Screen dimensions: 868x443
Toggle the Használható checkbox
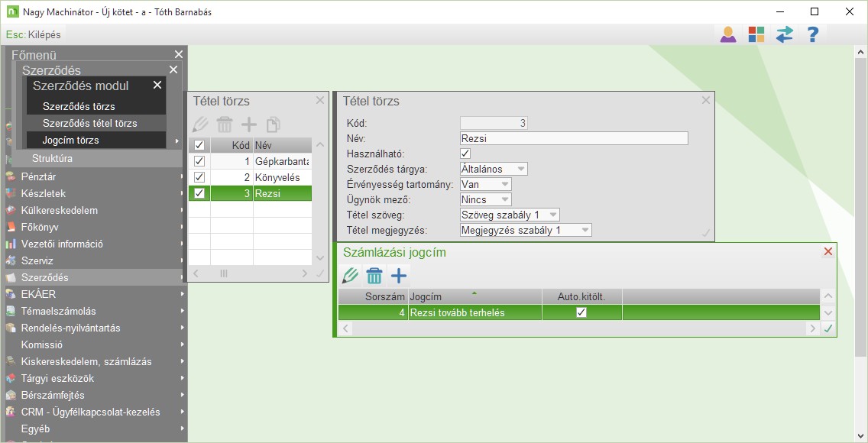pos(465,154)
